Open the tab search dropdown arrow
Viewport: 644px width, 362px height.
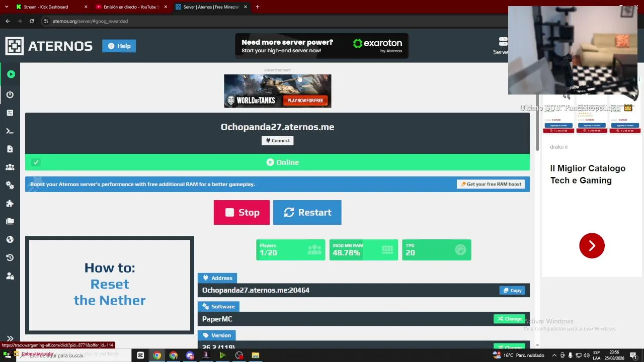(x=7, y=7)
